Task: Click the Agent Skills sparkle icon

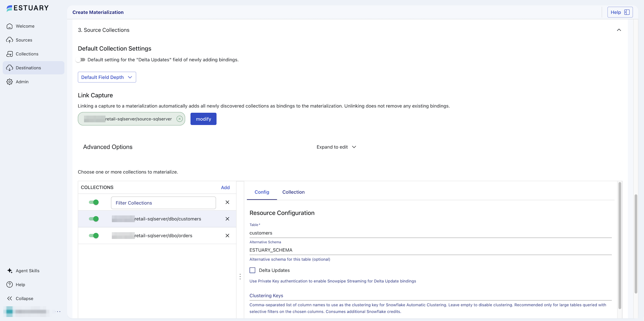Action: tap(10, 271)
